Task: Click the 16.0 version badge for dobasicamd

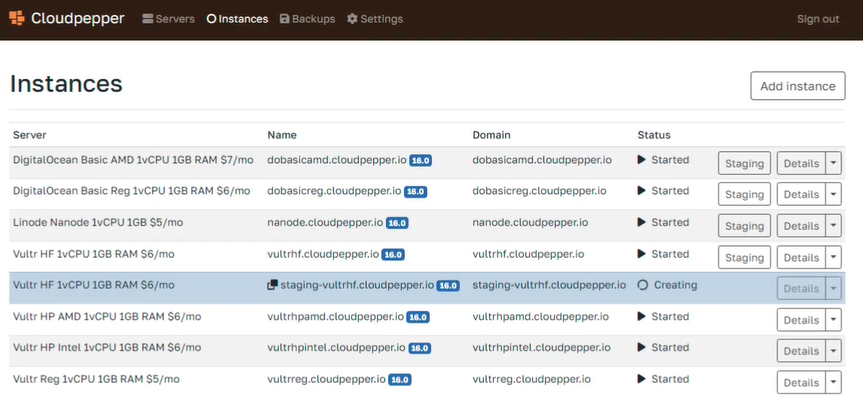Action: pyautogui.click(x=420, y=161)
